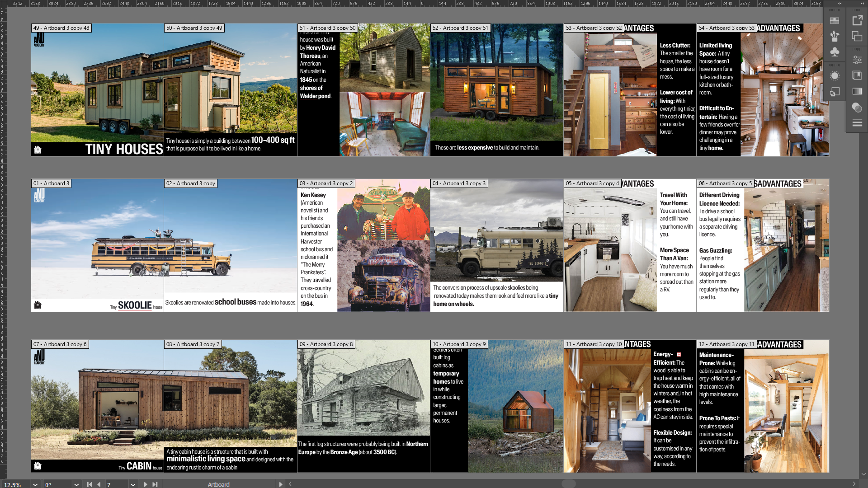Select the red-roofed cabin in meadow photo
Screen dimensions: 868x488
[x=515, y=406]
